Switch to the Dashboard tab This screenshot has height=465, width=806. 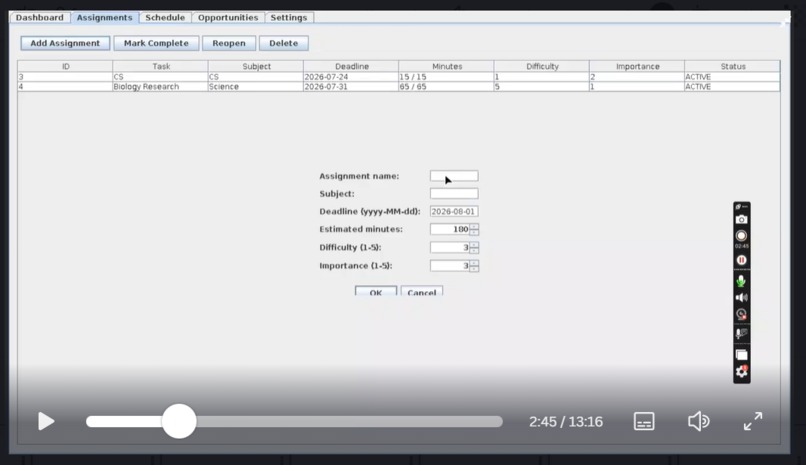(x=40, y=17)
